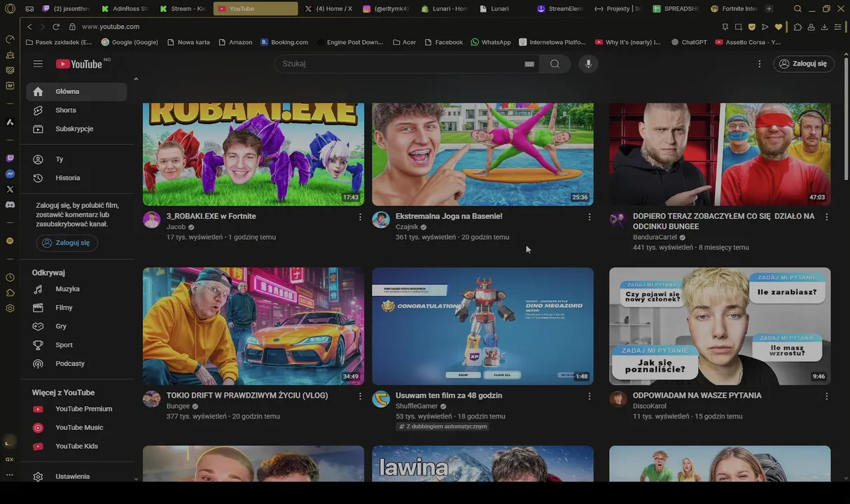Open Discord in Opera GX sidebar
Image resolution: width=850 pixels, height=504 pixels.
coord(10,204)
